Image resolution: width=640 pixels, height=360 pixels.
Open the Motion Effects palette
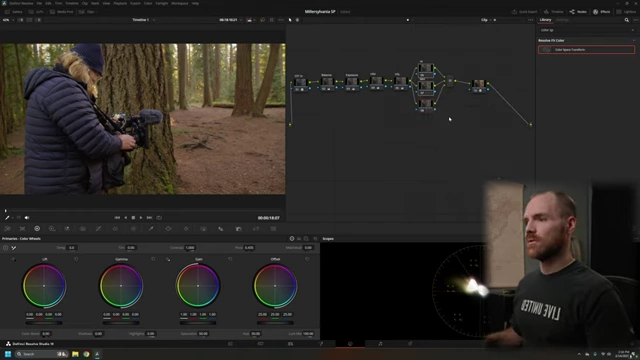point(83,229)
